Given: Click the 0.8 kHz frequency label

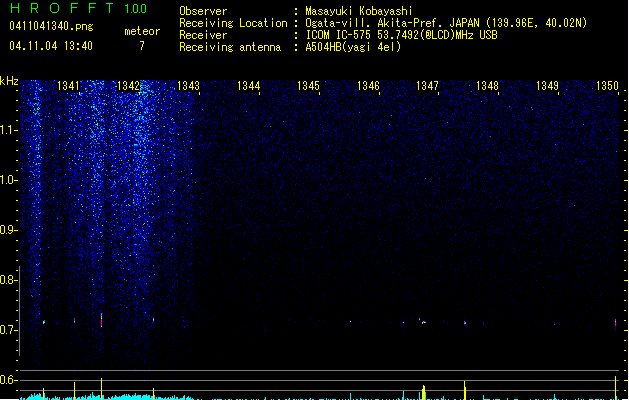Looking at the screenshot, I should point(8,280).
